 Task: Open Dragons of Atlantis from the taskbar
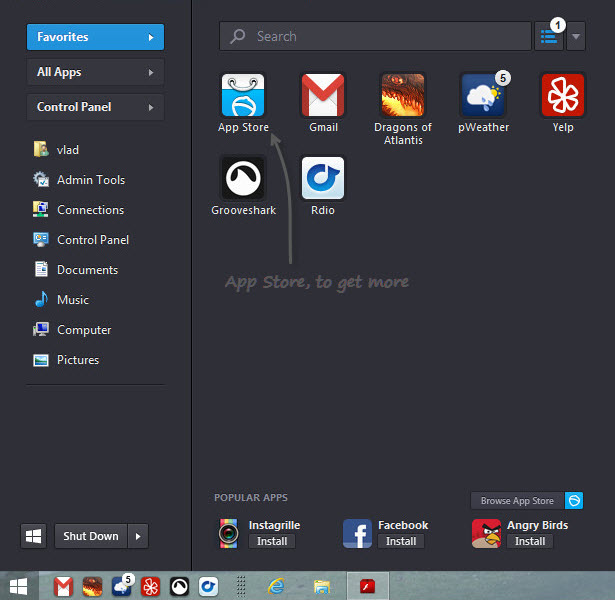click(x=92, y=587)
